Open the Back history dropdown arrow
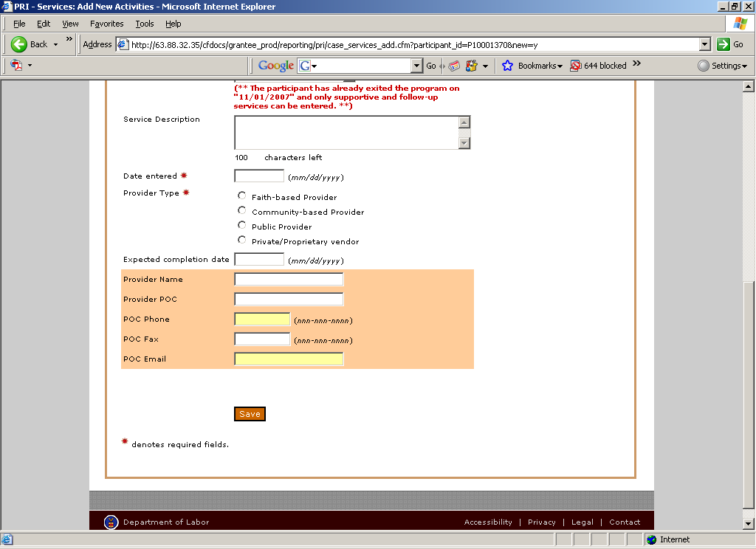This screenshot has width=756, height=549. click(55, 45)
